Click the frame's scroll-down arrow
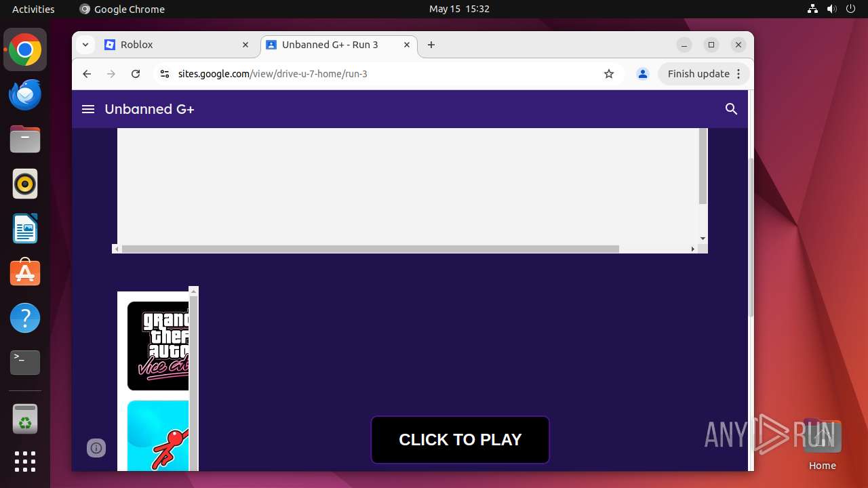868x488 pixels. coord(703,239)
